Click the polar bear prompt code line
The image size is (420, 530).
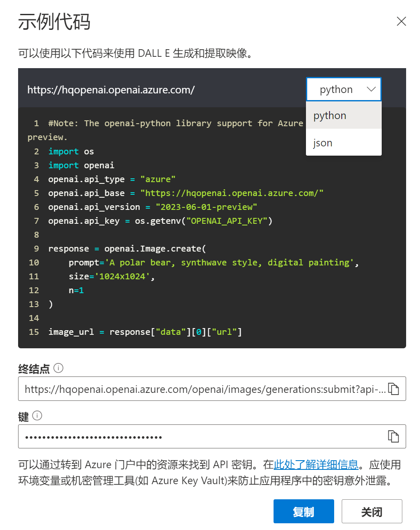click(213, 263)
